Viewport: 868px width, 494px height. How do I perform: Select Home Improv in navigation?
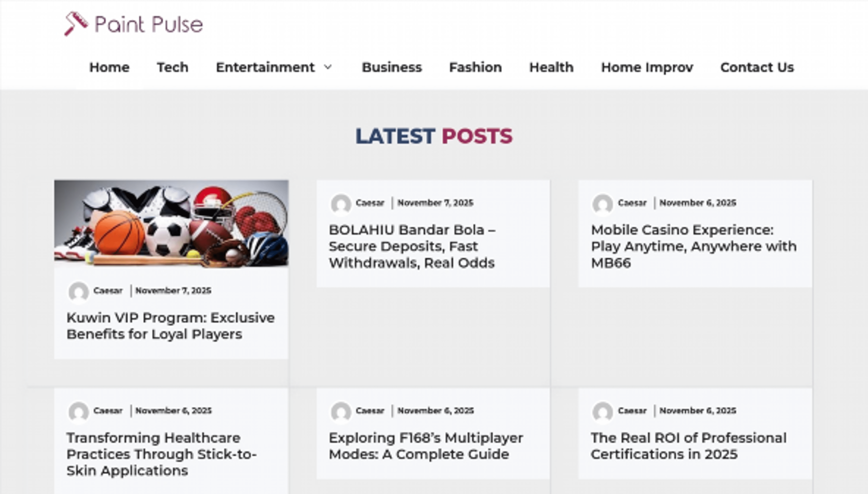point(647,67)
